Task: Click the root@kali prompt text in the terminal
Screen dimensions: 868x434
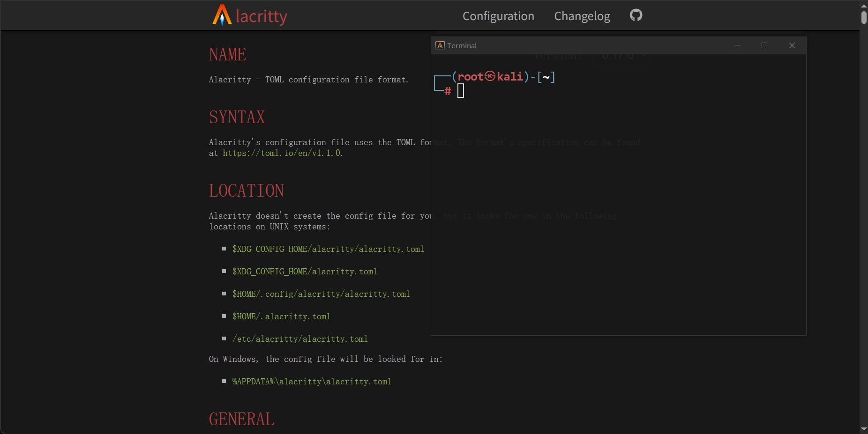Action: point(490,76)
